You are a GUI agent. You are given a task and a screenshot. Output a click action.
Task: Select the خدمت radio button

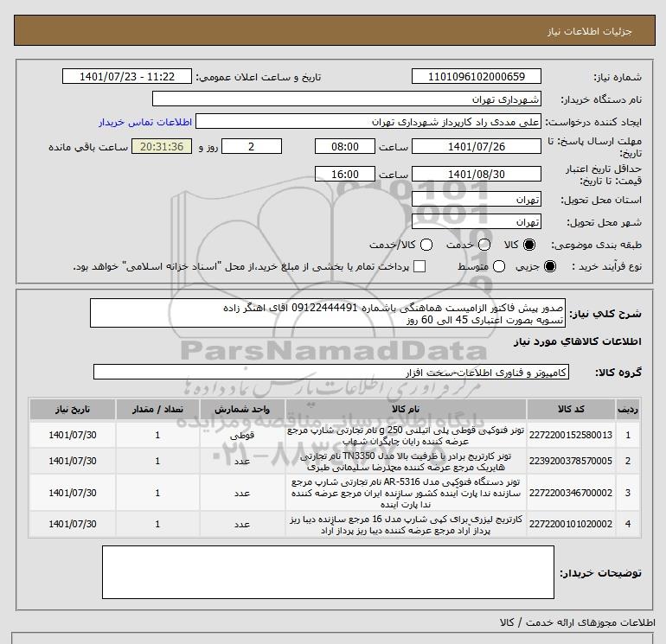tap(484, 245)
